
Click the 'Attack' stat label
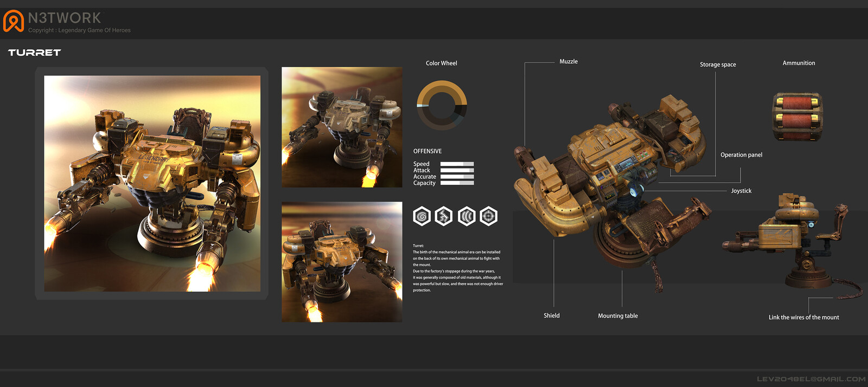point(422,170)
